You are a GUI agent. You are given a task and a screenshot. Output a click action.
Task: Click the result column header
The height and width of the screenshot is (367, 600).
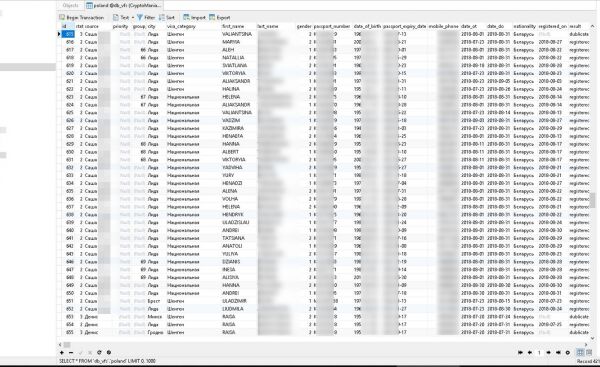coord(576,26)
